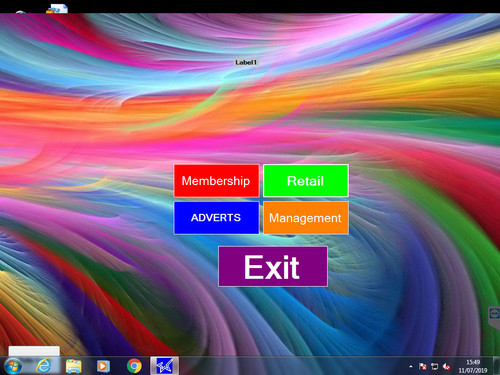Open the Windows Start menu orb
This screenshot has height=375, width=500.
click(x=13, y=366)
